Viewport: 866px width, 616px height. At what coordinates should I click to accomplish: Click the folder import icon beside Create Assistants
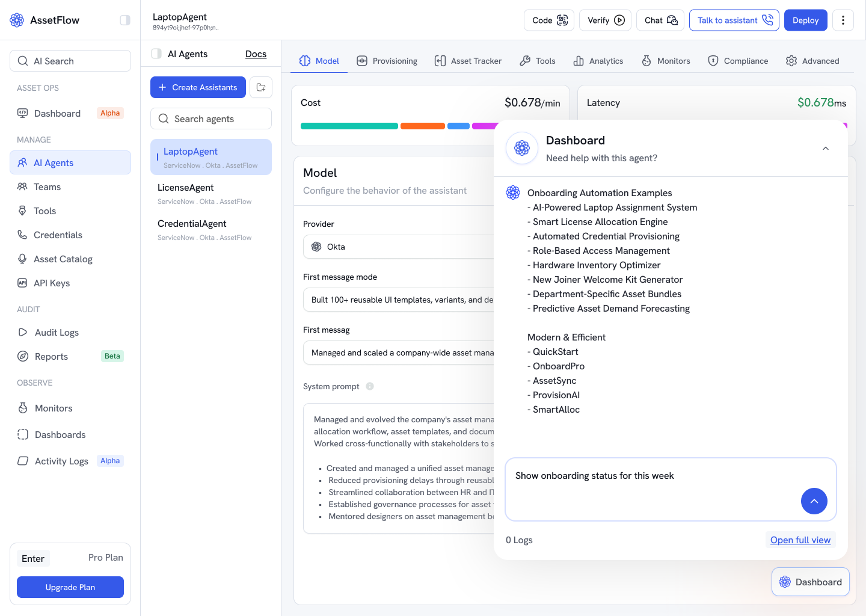[261, 87]
